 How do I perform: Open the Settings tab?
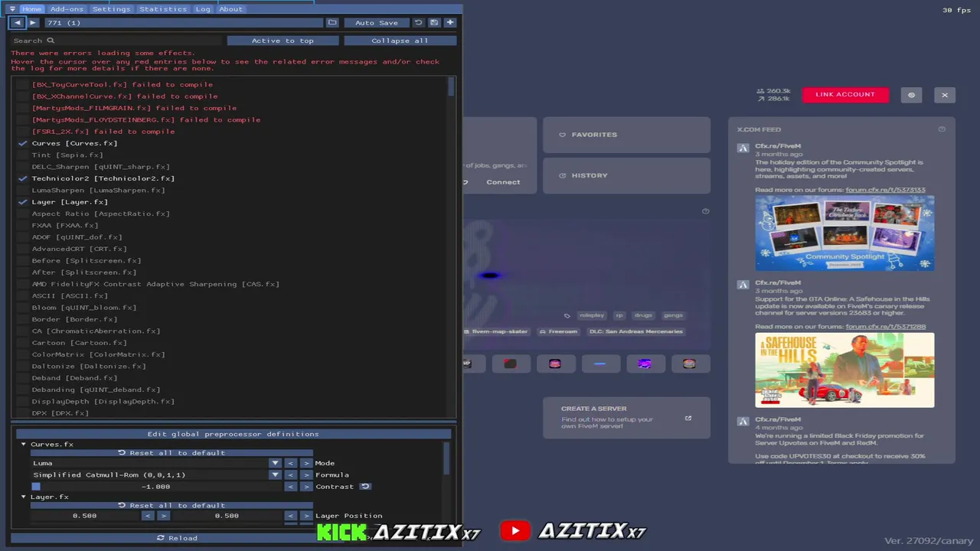(112, 9)
